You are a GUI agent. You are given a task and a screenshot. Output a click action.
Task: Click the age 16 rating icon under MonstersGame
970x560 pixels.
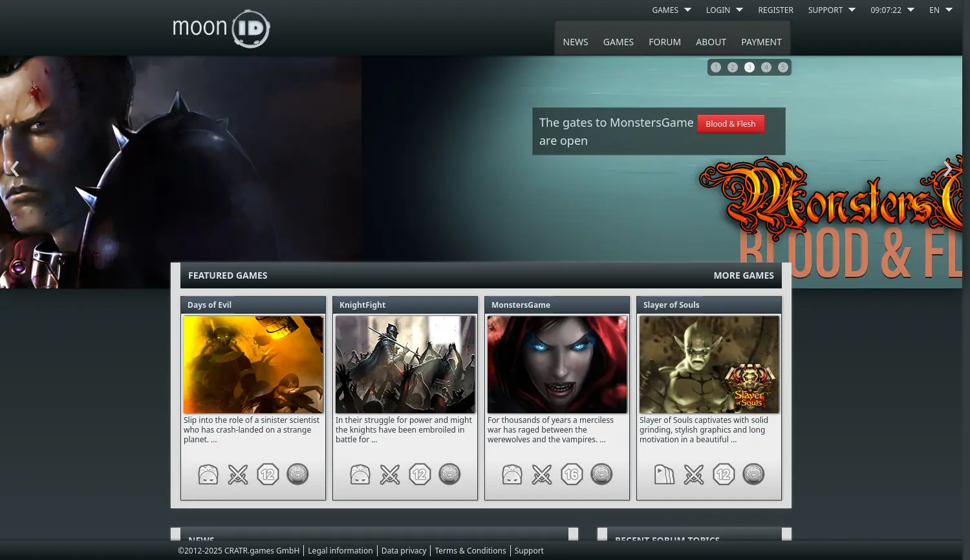click(x=572, y=475)
